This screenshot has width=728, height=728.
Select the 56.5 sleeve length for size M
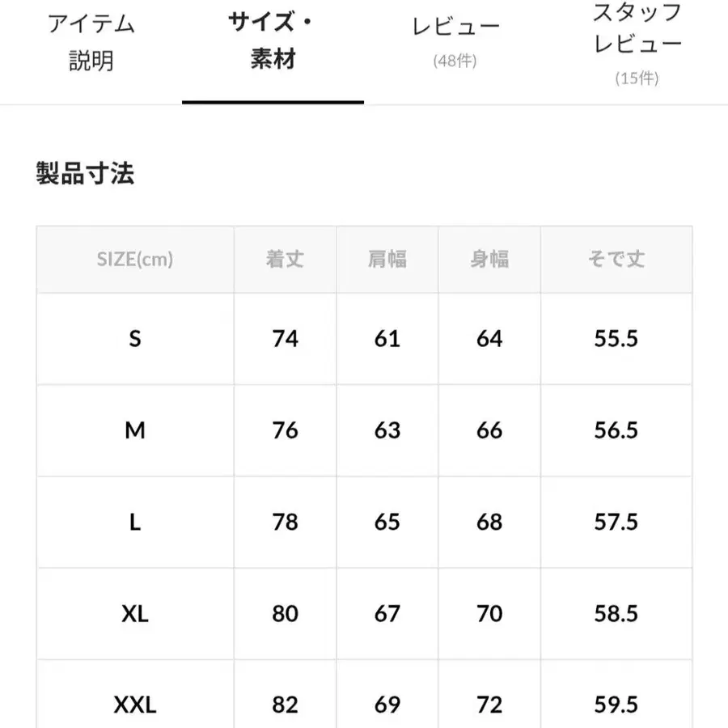pos(616,430)
